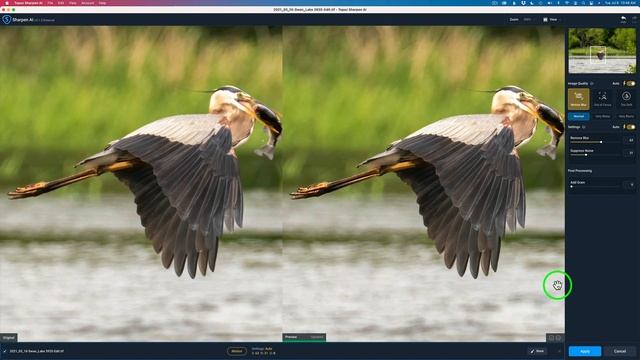Click the Updated label beside Preview
This screenshot has height=360, width=640.
click(317, 337)
